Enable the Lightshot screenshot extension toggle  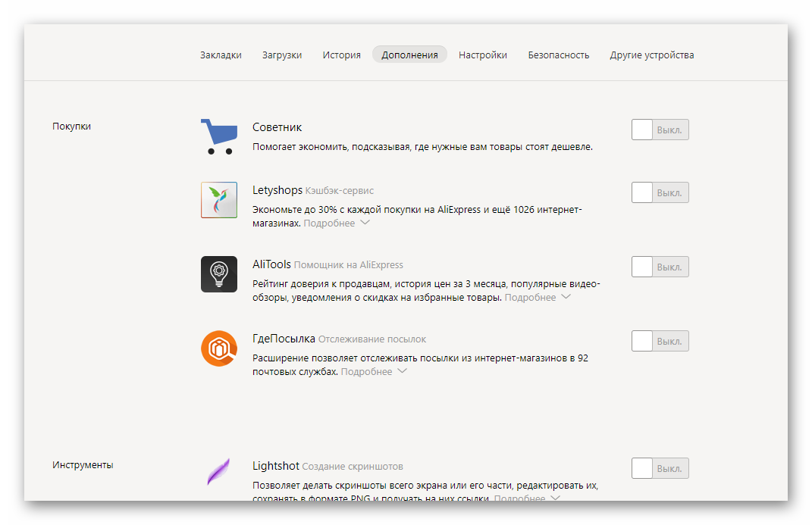(660, 468)
